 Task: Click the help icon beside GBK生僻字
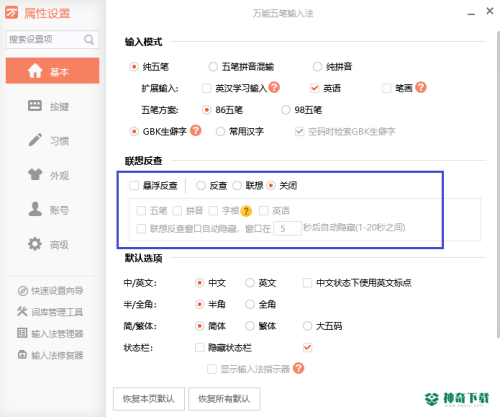(x=196, y=130)
